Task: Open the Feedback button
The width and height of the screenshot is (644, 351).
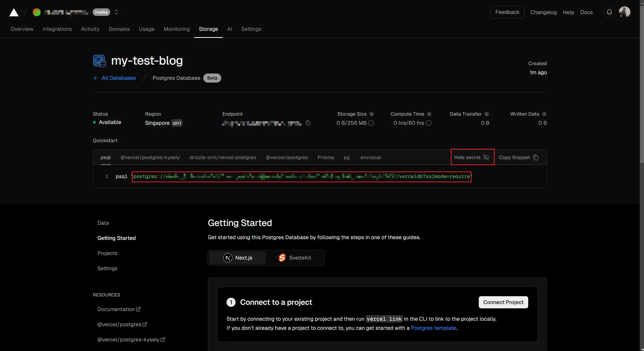Action: point(507,12)
